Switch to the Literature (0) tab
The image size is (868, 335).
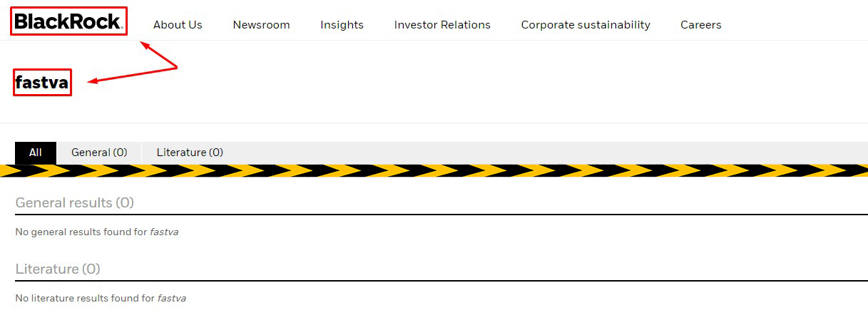click(190, 153)
